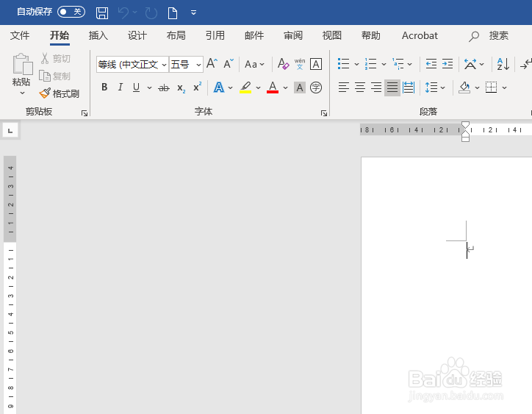Expand the 粘贴 paste options arrow
Image resolution: width=532 pixels, height=414 pixels.
click(x=22, y=93)
